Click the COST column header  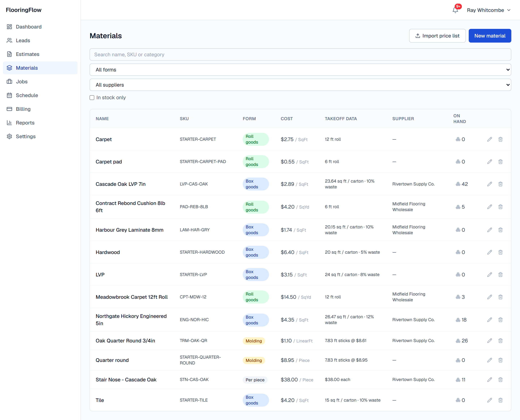(287, 119)
